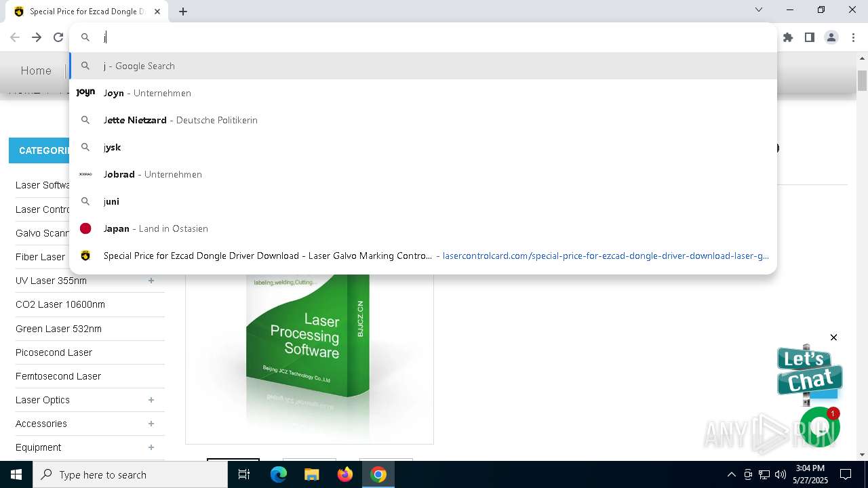Launch Firefox from taskbar
868x488 pixels.
pyautogui.click(x=345, y=474)
